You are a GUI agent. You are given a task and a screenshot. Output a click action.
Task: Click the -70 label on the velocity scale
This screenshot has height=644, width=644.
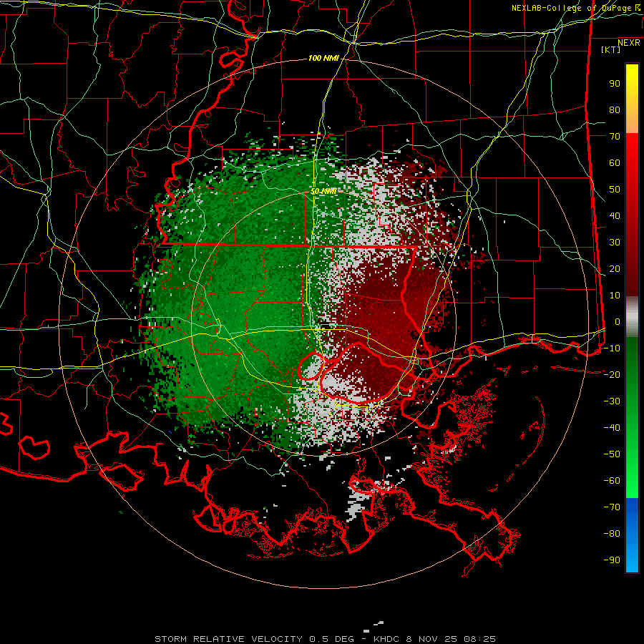[x=612, y=507]
